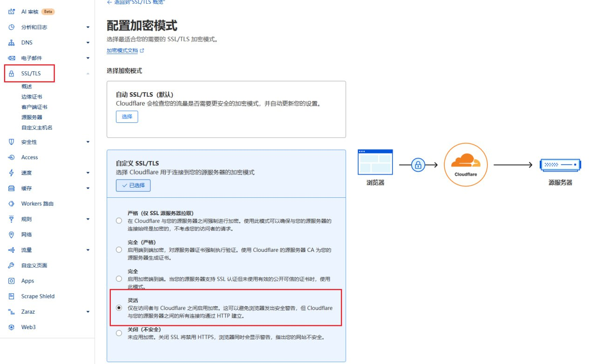This screenshot has height=364, width=596.
Task: Expand the DNS dropdown arrow
Action: click(88, 43)
